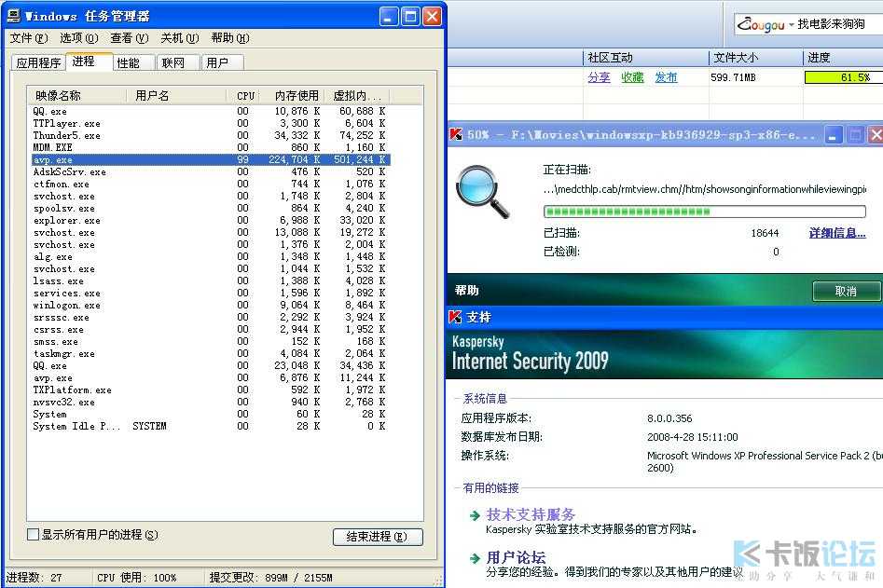The width and height of the screenshot is (883, 588).
Task: Click the 发布 link
Action: [x=666, y=77]
